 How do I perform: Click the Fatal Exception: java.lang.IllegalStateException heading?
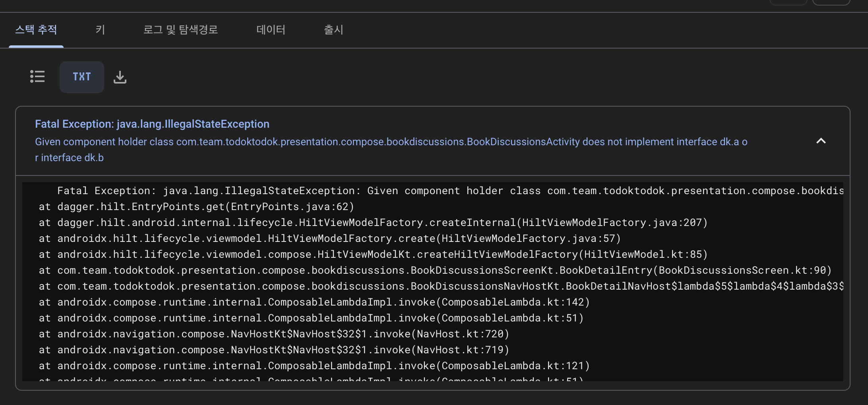[152, 124]
